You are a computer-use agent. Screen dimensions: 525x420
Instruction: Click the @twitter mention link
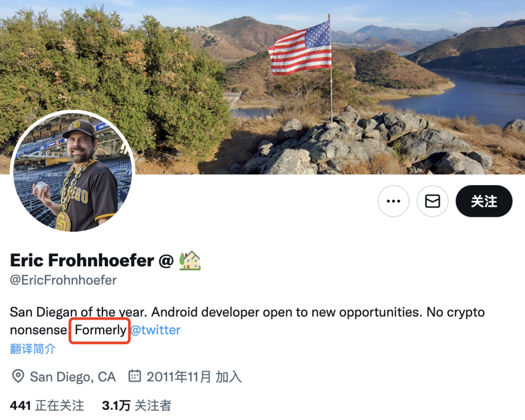pos(156,330)
